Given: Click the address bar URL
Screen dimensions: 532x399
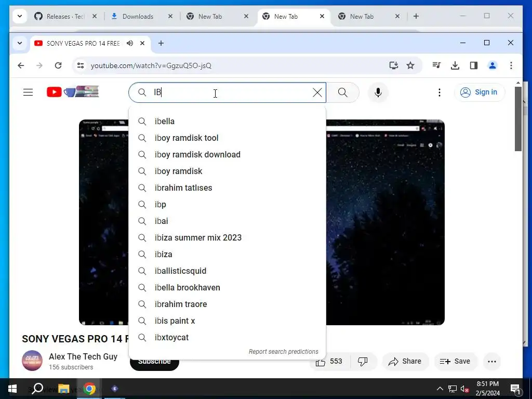Looking at the screenshot, I should (x=151, y=65).
